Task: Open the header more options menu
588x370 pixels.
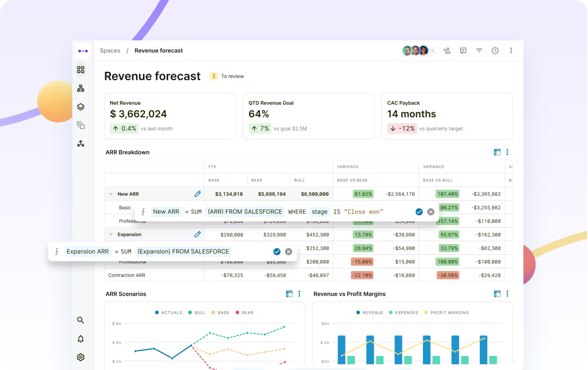Action: [511, 51]
